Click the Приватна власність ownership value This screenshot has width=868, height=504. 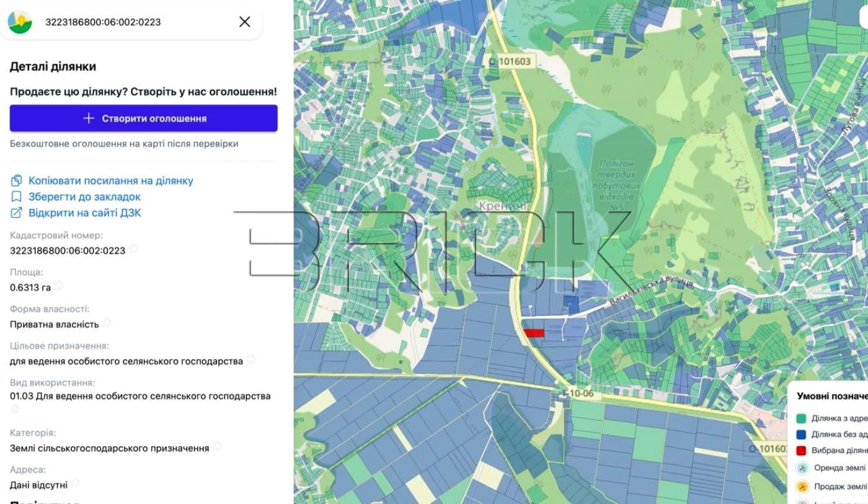coord(55,324)
